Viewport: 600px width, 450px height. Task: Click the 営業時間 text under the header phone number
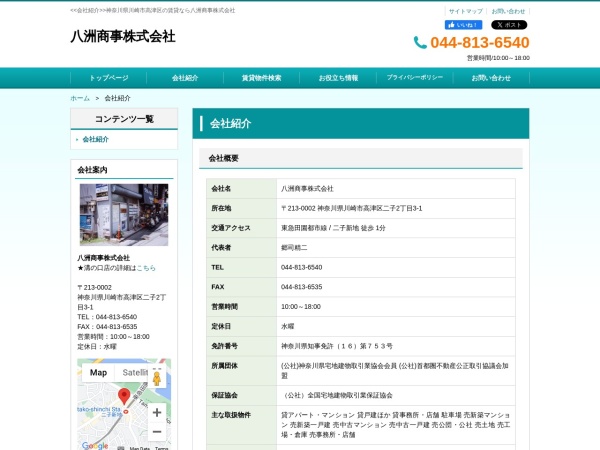click(498, 58)
